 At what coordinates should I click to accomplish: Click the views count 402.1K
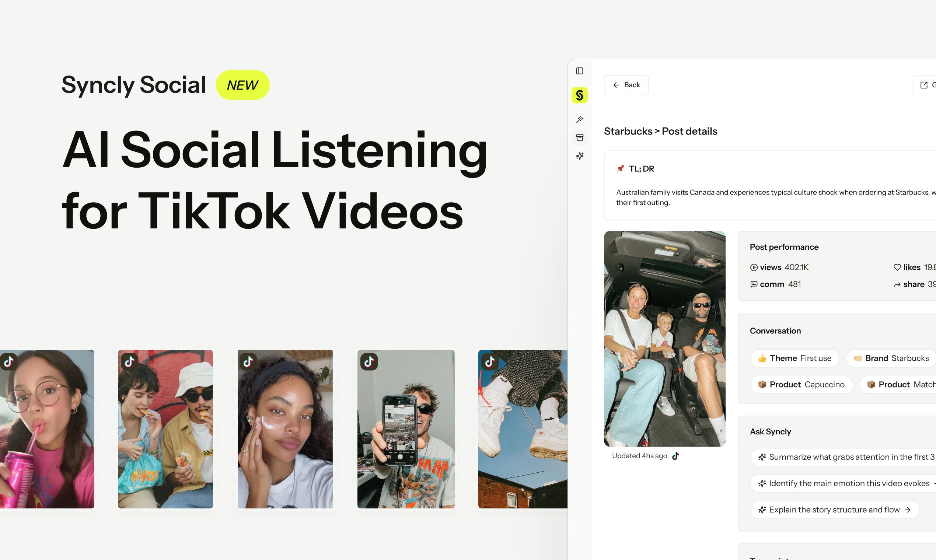pos(796,267)
